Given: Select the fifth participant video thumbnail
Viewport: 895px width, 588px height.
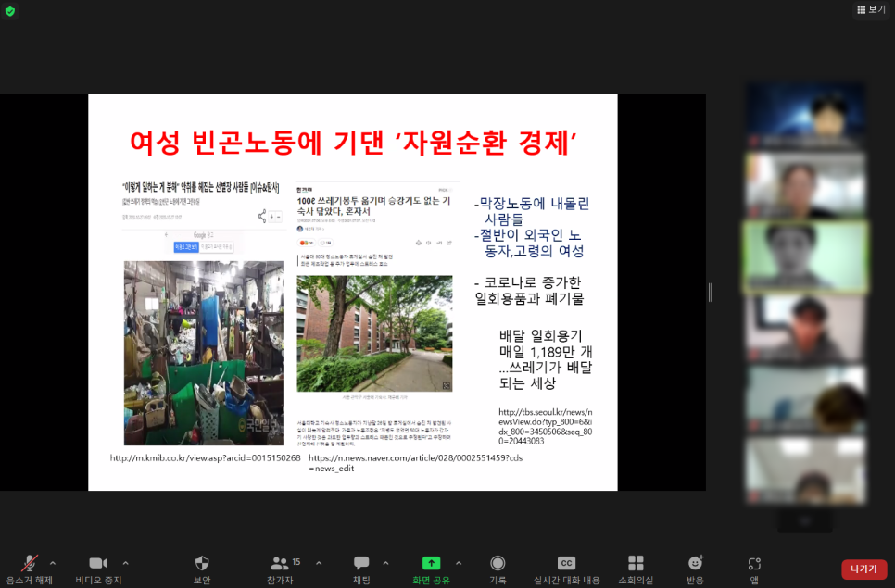Looking at the screenshot, I should (805, 400).
